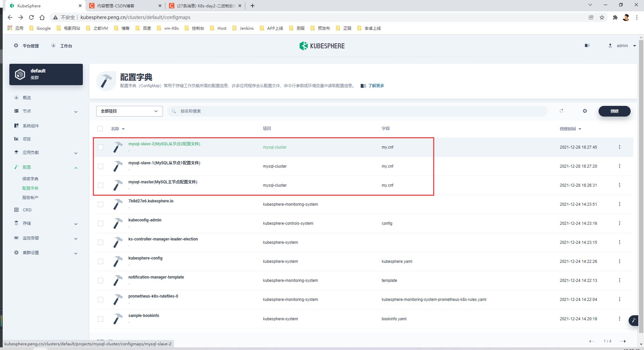Open CRD in the sidebar

click(27, 210)
